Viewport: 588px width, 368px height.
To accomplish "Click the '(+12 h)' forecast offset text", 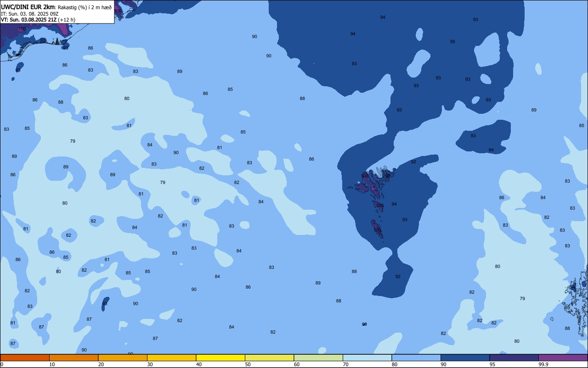I will point(67,20).
